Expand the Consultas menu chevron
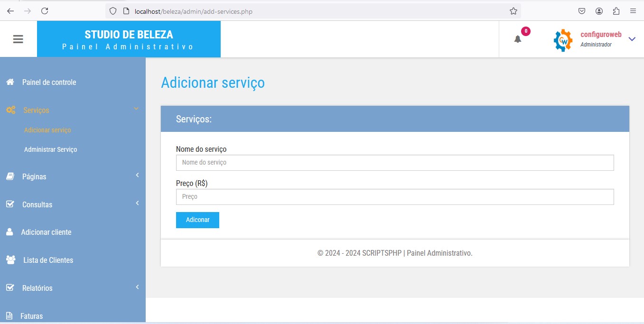Screen dimensions: 644x324 coord(137,204)
